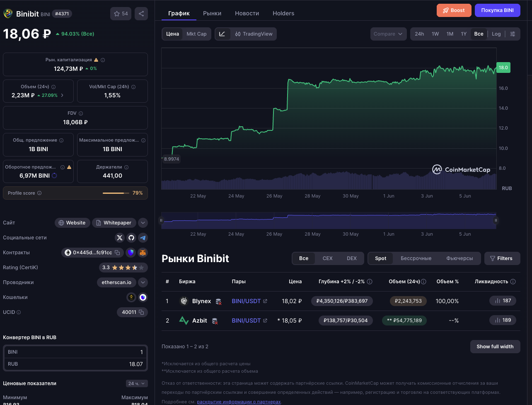Open the GitHub social link
The image size is (532, 405).
131,238
